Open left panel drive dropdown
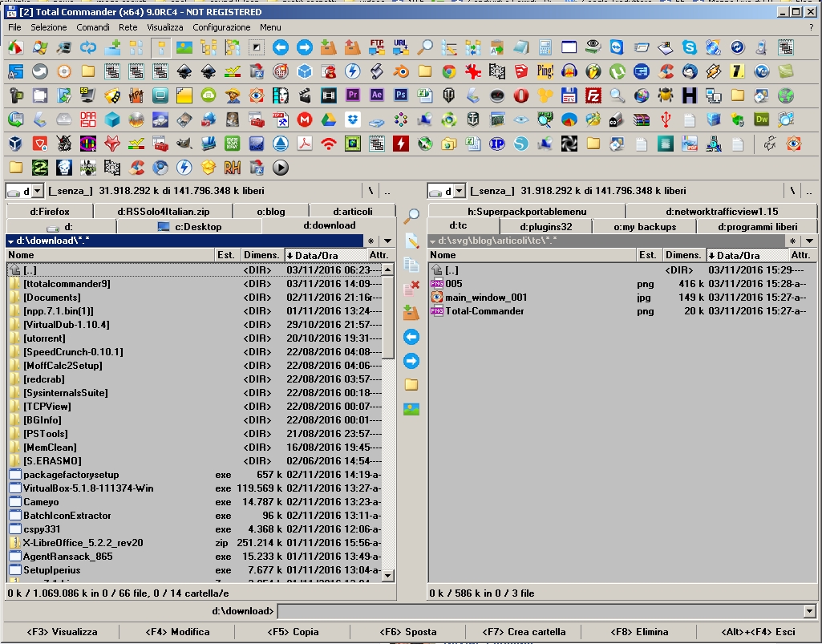 point(37,191)
